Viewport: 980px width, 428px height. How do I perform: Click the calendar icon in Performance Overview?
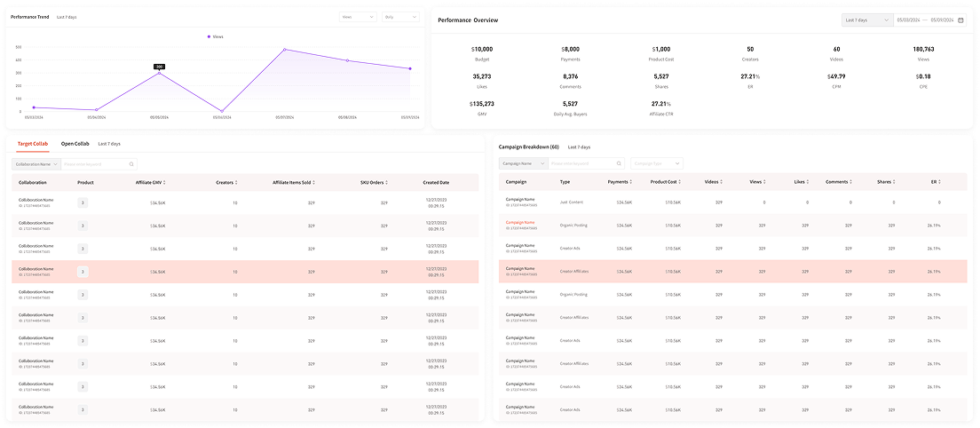pos(961,20)
